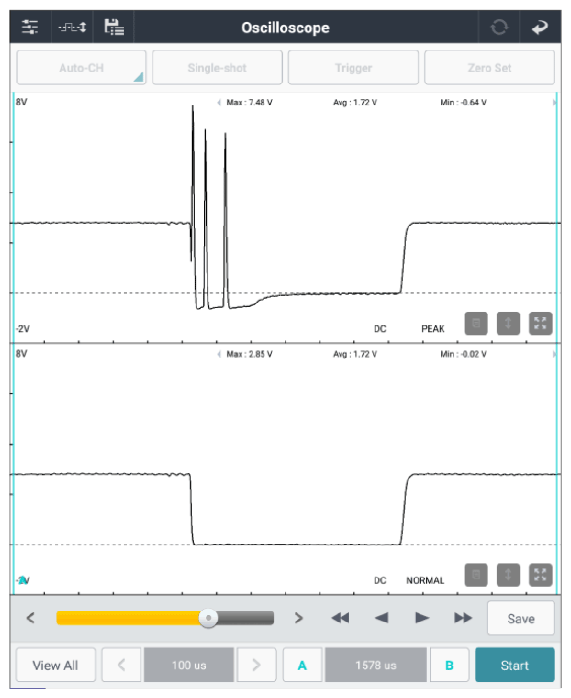Open the settings sliders icon
Image resolution: width=571 pixels, height=698 pixels.
[x=30, y=27]
